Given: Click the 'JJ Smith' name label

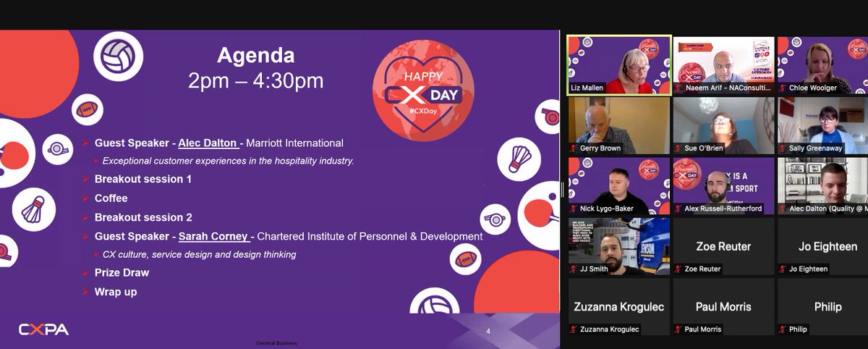Looking at the screenshot, I should (593, 269).
